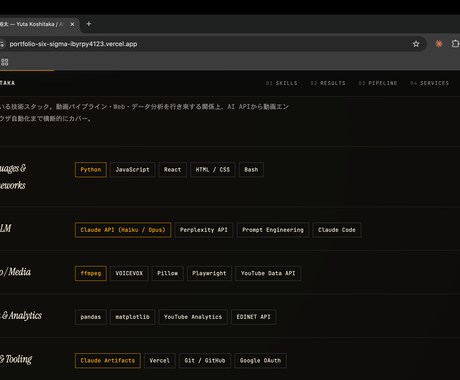This screenshot has height=380, width=460.
Task: Click the Python skill tag
Action: coord(91,170)
